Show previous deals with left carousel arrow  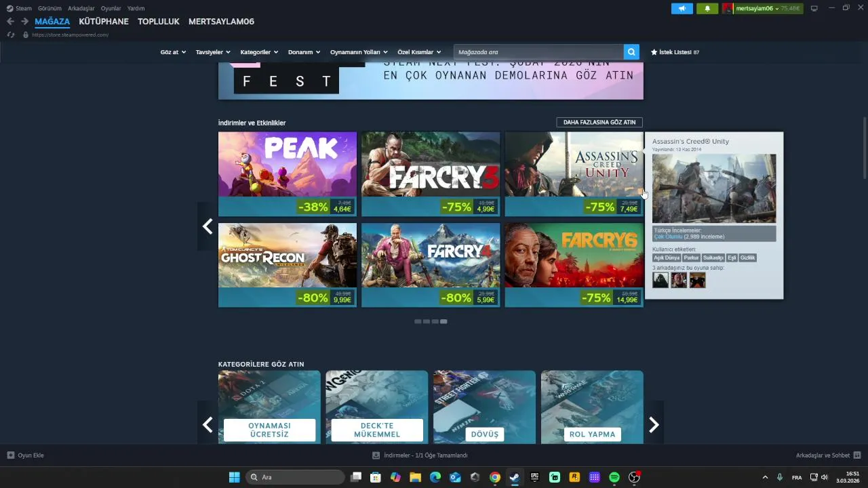[x=208, y=226]
